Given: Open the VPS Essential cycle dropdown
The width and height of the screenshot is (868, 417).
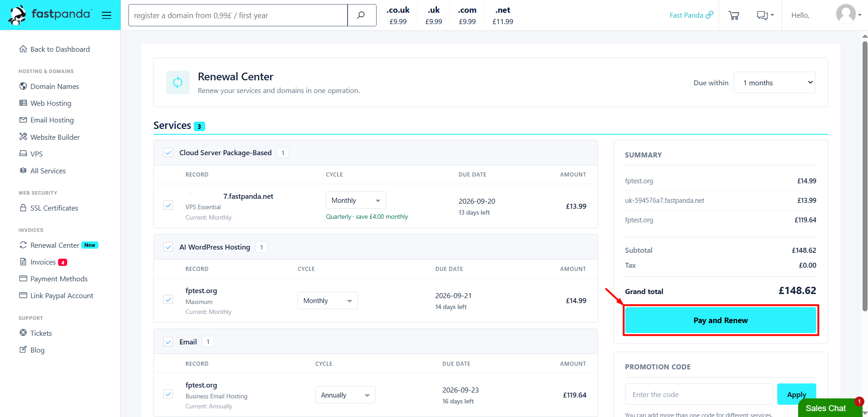Looking at the screenshot, I should pyautogui.click(x=356, y=201).
